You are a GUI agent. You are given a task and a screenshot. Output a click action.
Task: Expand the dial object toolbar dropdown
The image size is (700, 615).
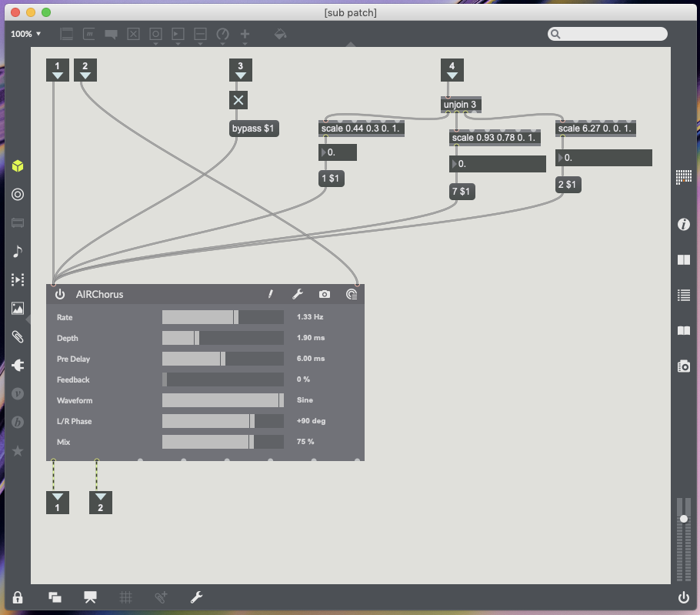pyautogui.click(x=223, y=35)
